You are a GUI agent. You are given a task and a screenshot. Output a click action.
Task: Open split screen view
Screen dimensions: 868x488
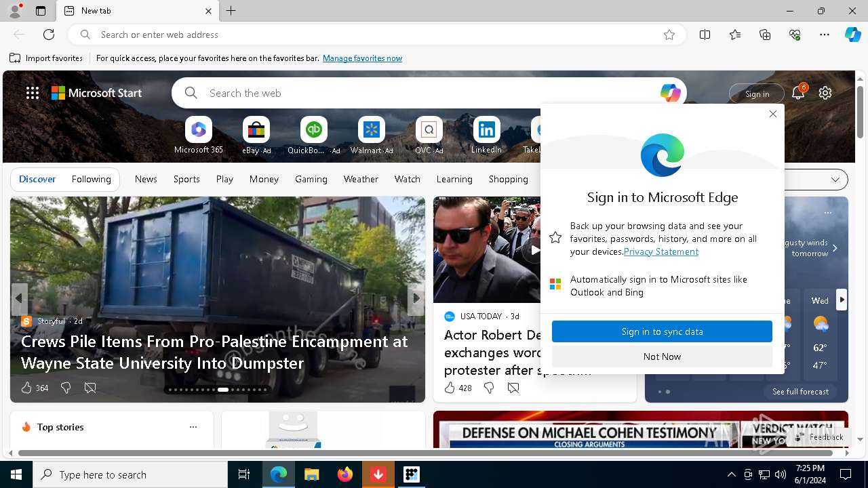coord(705,35)
